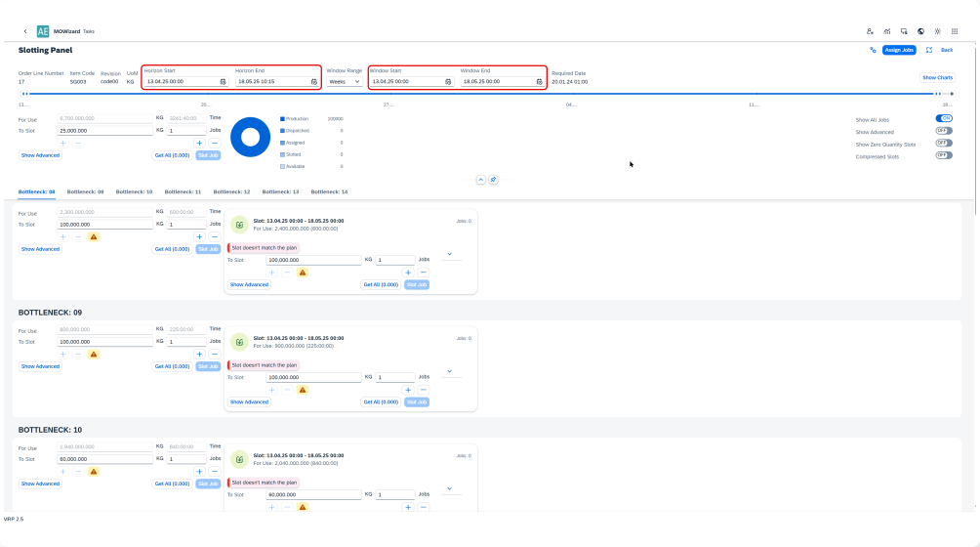
Task: Enable the Show Zero Quantity Slots switch
Action: pos(943,144)
